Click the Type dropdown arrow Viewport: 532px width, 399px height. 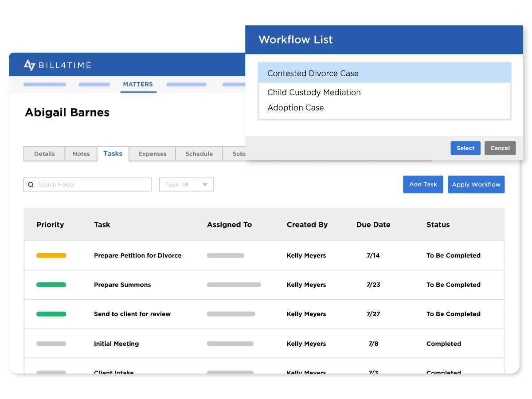point(205,184)
